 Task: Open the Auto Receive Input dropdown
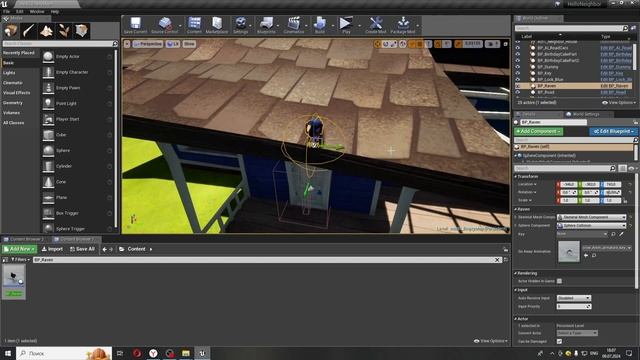[x=573, y=298]
